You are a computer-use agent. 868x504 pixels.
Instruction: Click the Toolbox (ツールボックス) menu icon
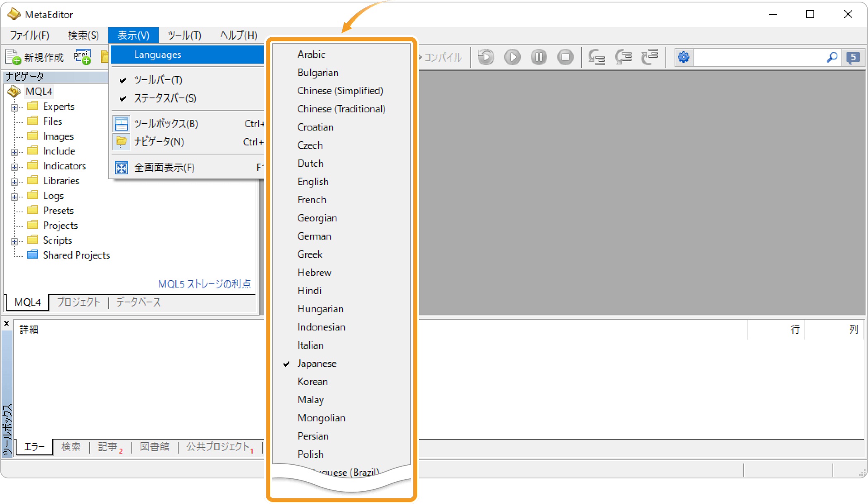pyautogui.click(x=122, y=124)
